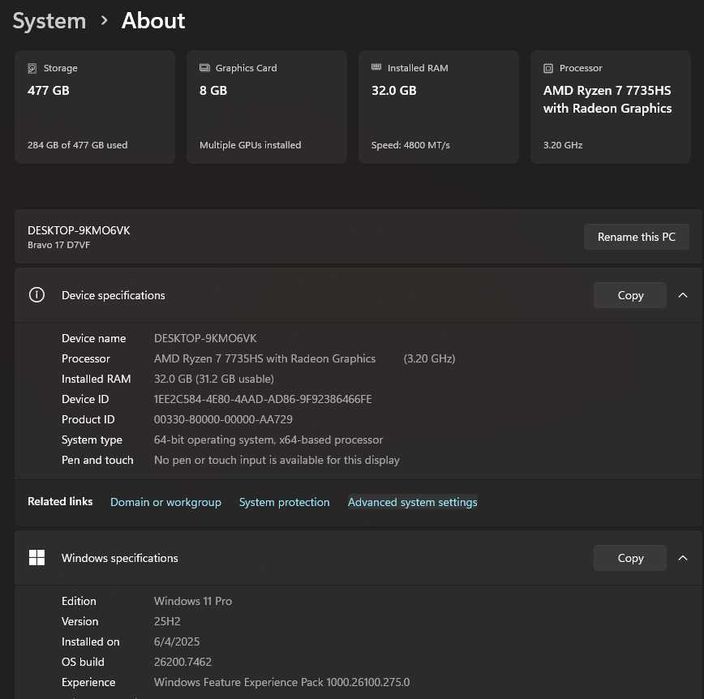Open the Storage 477 GB card
The height and width of the screenshot is (699, 704).
coord(95,107)
